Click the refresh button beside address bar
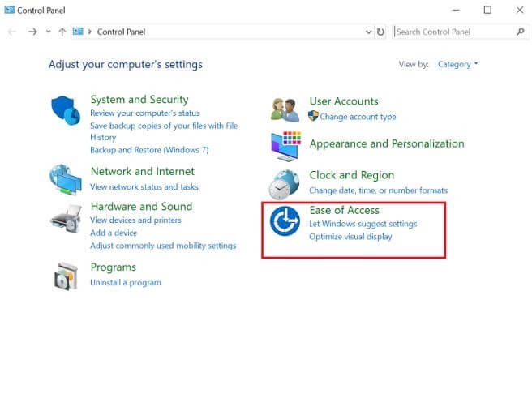The height and width of the screenshot is (398, 532). pos(381,32)
